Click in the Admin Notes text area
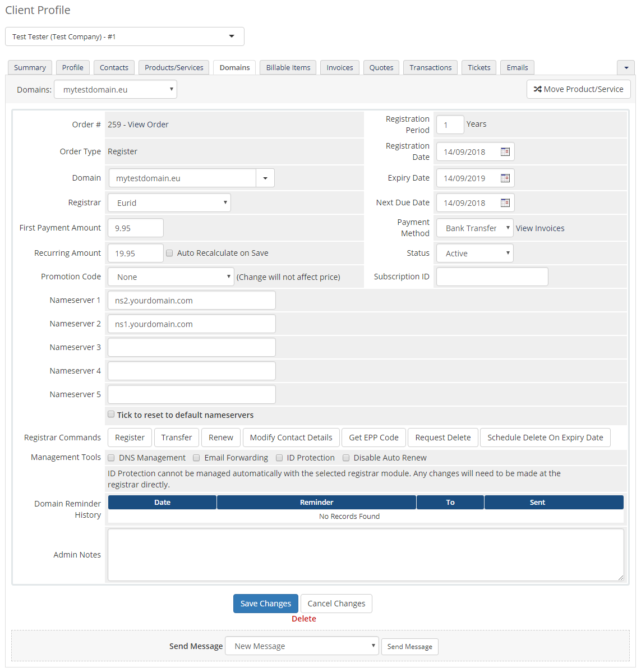 [365, 554]
